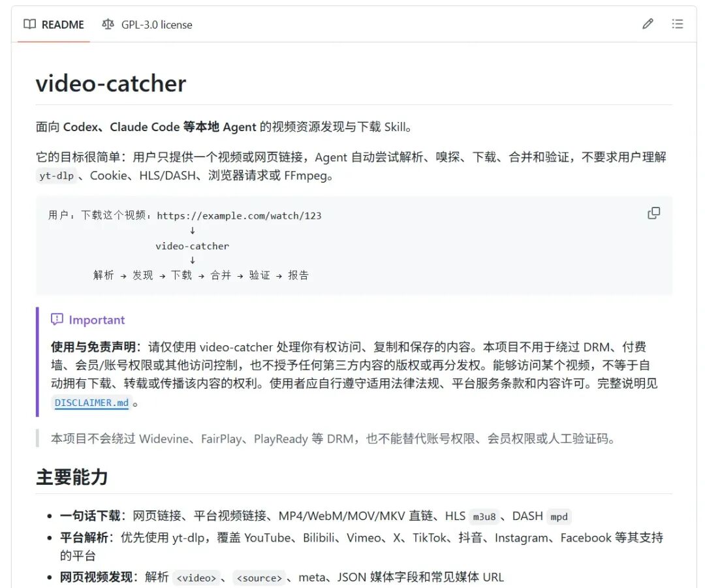This screenshot has width=705, height=588.
Task: Click the 平台解析 bold text
Action: pos(84,538)
